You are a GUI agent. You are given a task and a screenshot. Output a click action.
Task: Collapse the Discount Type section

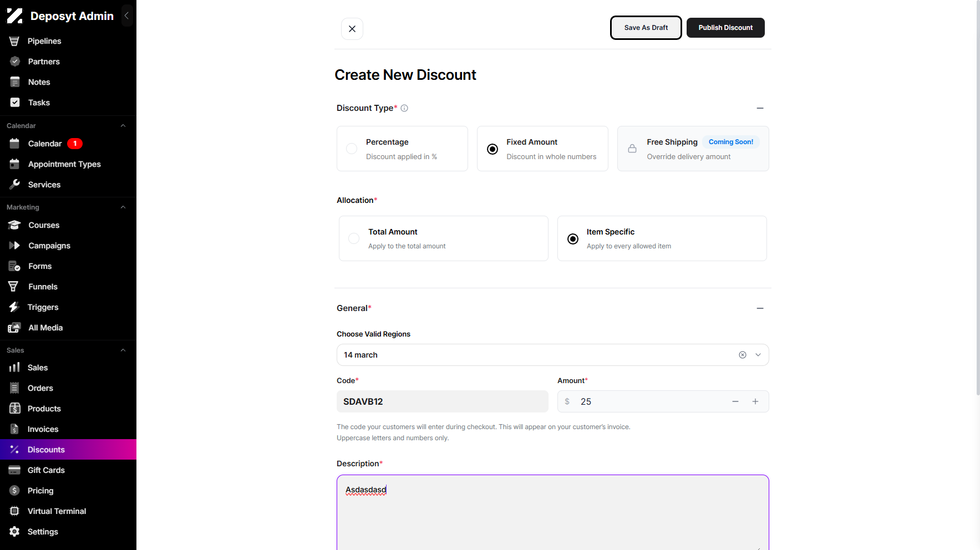tap(760, 108)
